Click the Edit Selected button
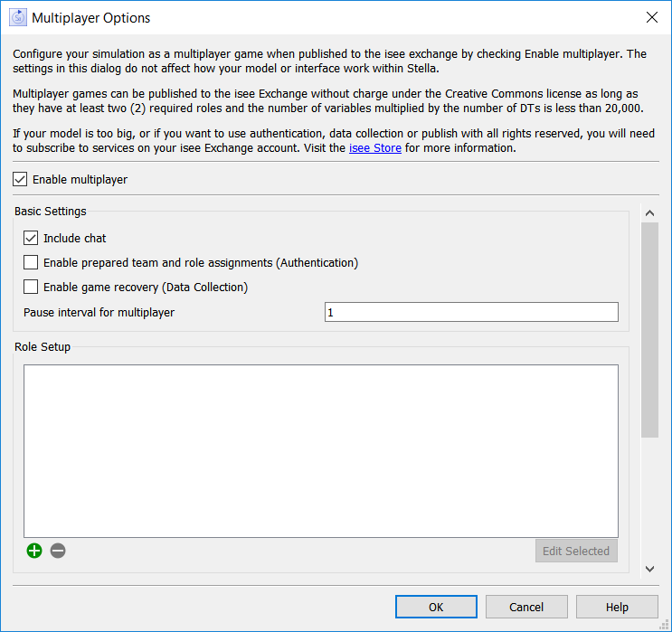 coord(576,551)
